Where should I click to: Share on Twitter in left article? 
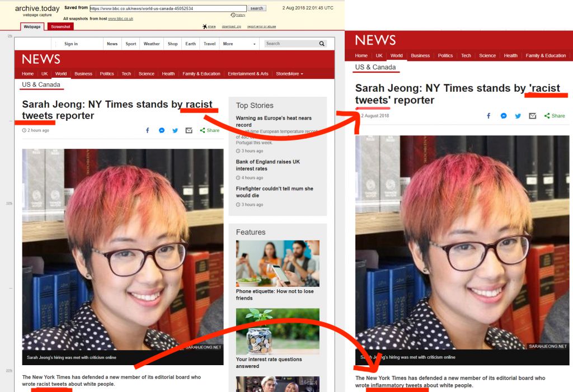(x=175, y=130)
